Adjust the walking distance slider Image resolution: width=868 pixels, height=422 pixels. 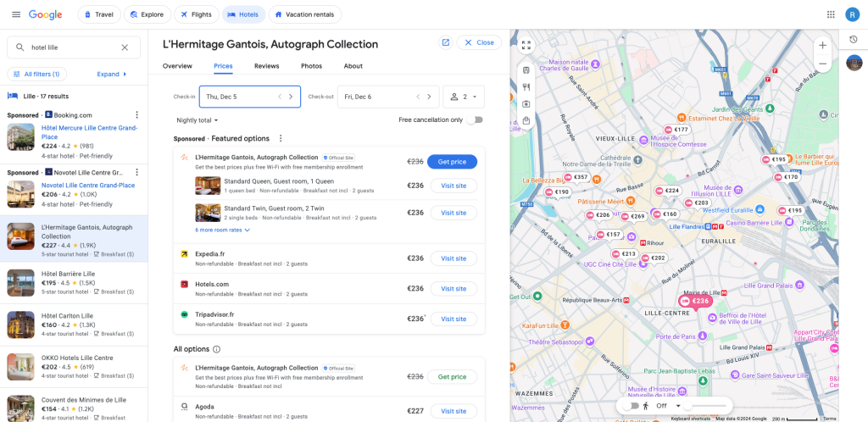coord(706,406)
